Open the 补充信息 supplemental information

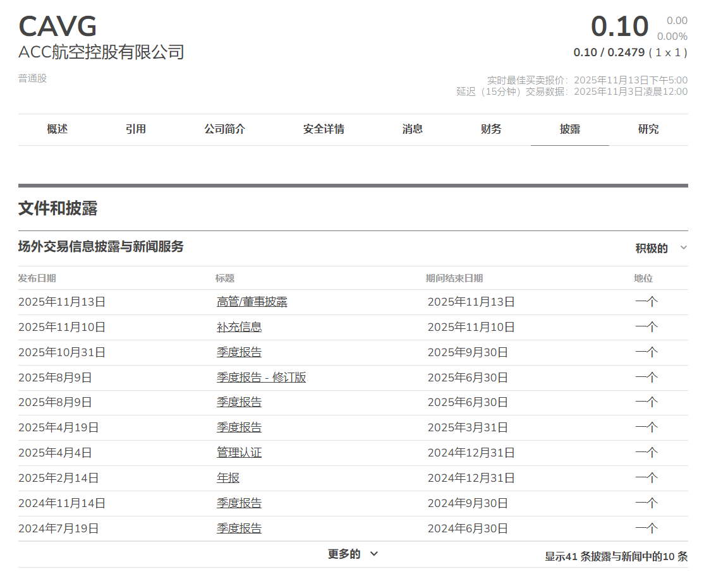239,327
